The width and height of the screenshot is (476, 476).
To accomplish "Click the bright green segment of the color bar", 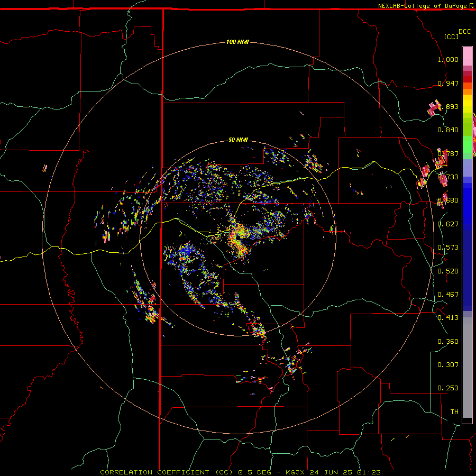I will pyautogui.click(x=467, y=144).
